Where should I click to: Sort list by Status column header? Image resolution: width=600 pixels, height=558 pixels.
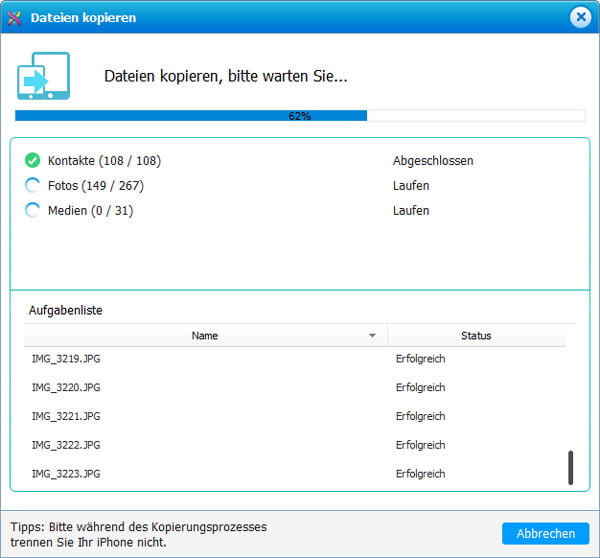[476, 336]
